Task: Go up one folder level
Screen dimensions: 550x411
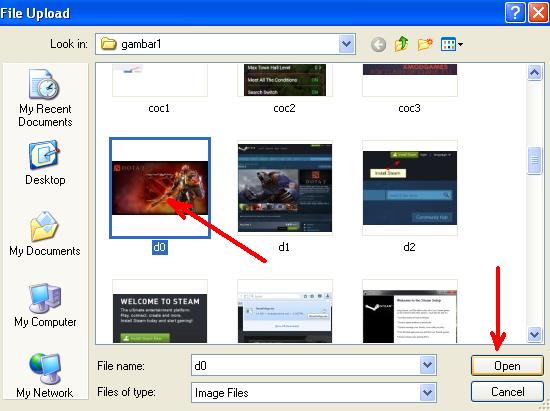Action: click(401, 44)
